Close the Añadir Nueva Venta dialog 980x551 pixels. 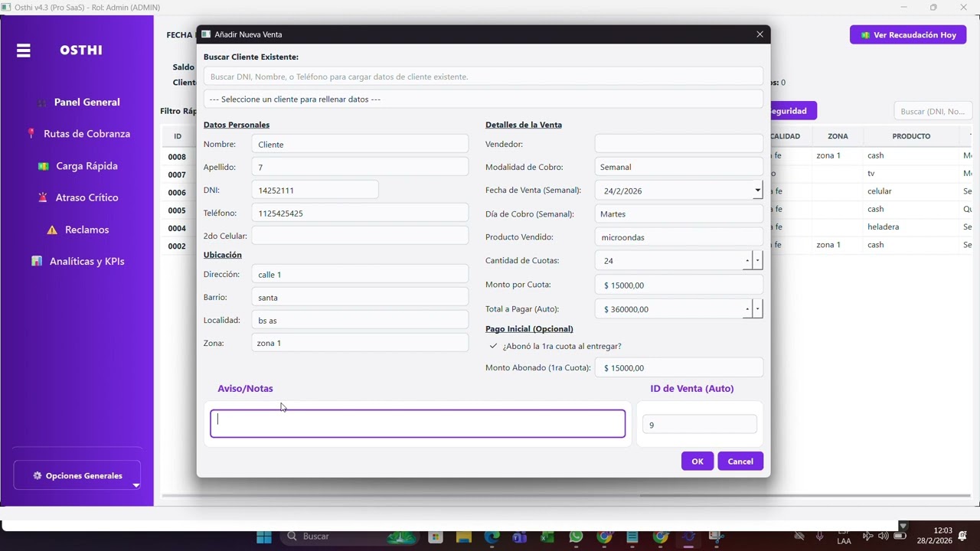759,34
